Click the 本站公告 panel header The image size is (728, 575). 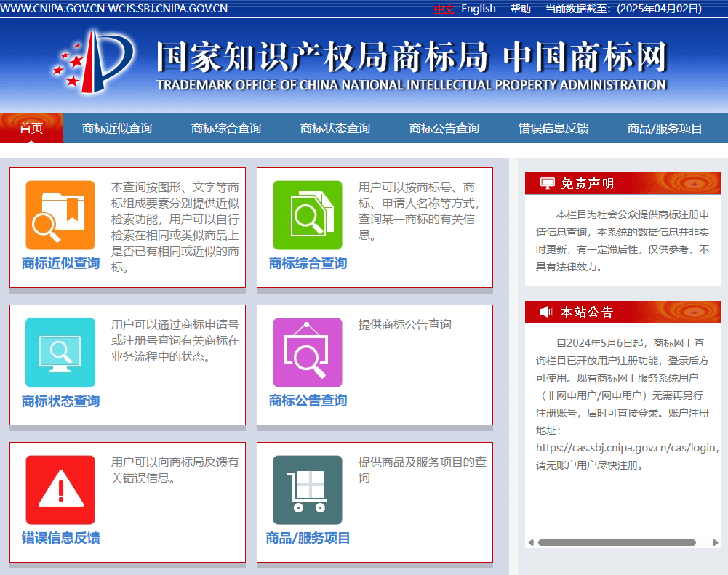(623, 312)
